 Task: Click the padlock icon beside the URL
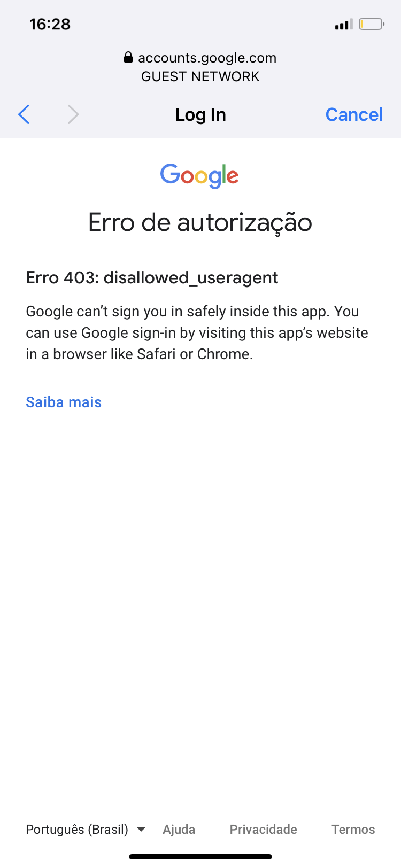pos(128,57)
